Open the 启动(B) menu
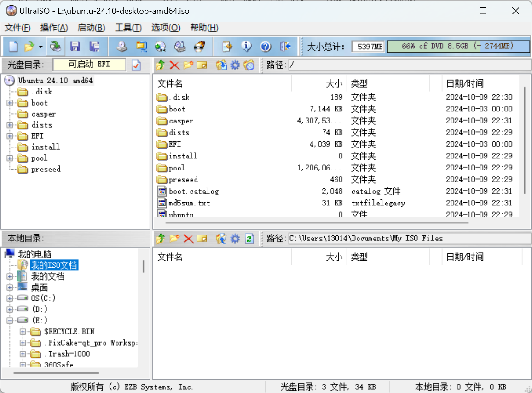 pyautogui.click(x=91, y=28)
